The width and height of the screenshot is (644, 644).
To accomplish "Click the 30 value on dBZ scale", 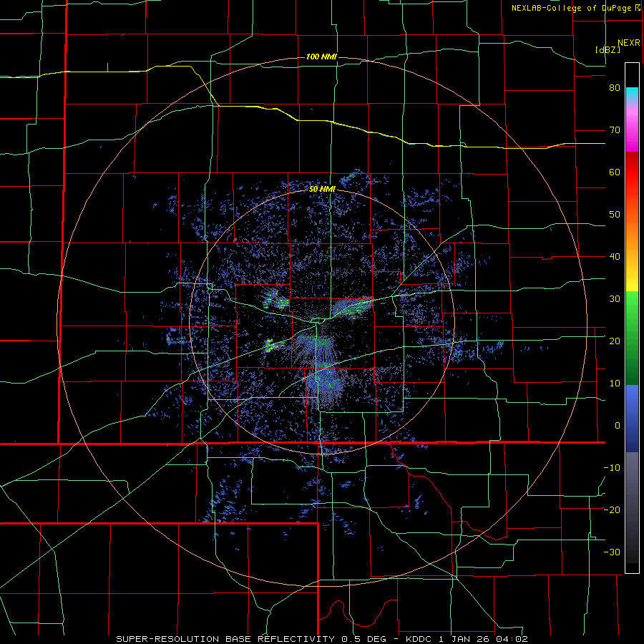I will [x=615, y=298].
